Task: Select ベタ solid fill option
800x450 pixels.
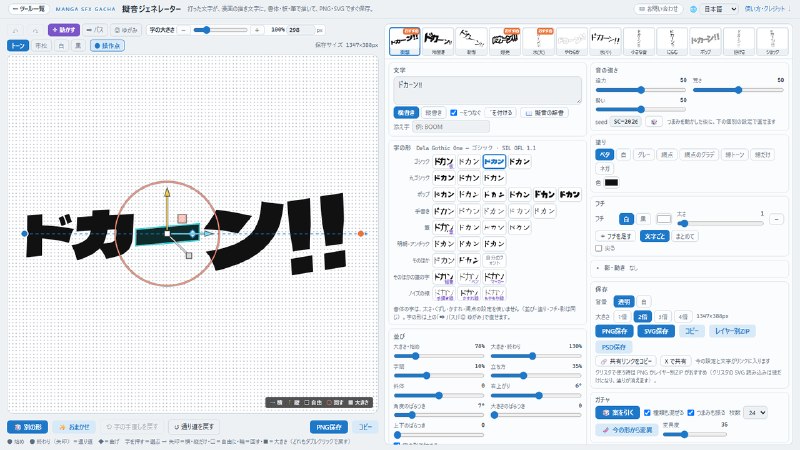Action: pos(605,154)
